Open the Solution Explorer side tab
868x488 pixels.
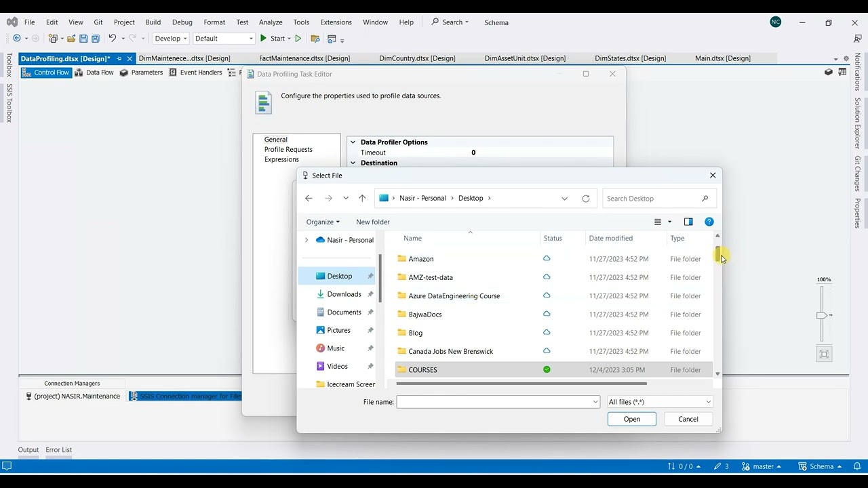tap(857, 123)
